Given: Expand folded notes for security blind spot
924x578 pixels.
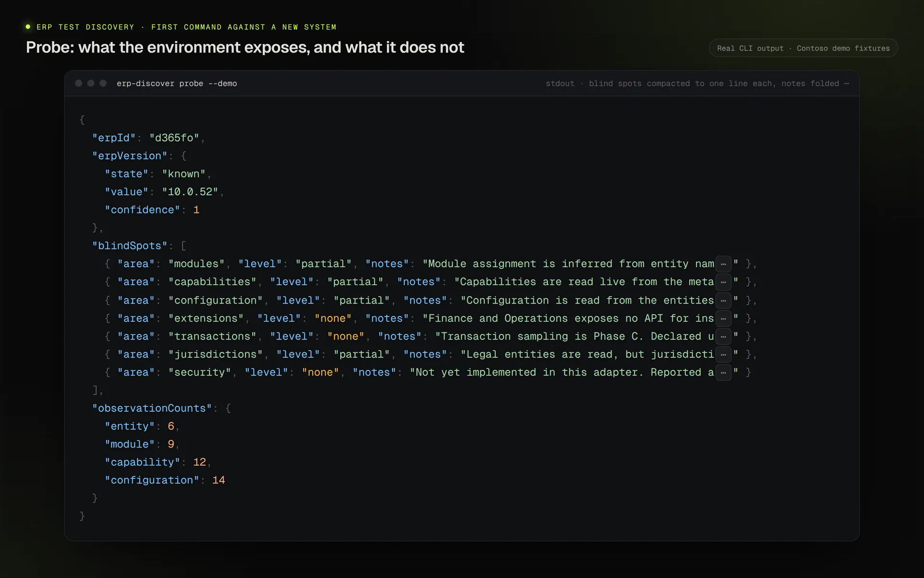Looking at the screenshot, I should point(723,373).
